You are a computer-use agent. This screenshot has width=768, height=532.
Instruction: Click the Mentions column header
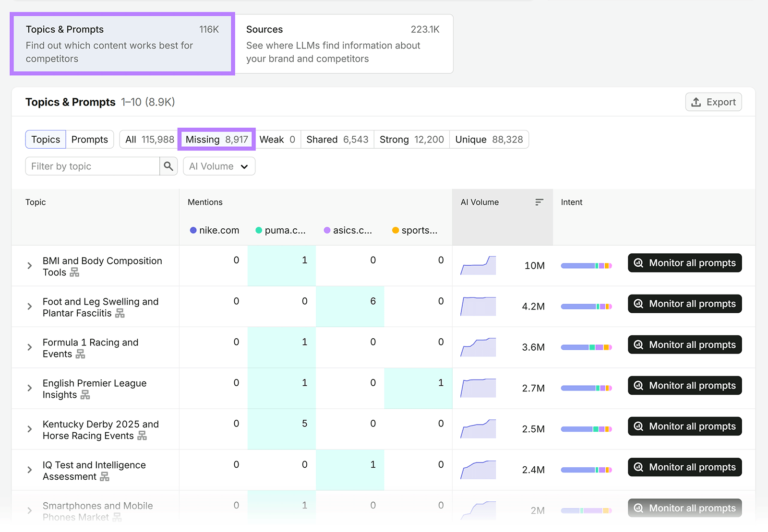205,202
